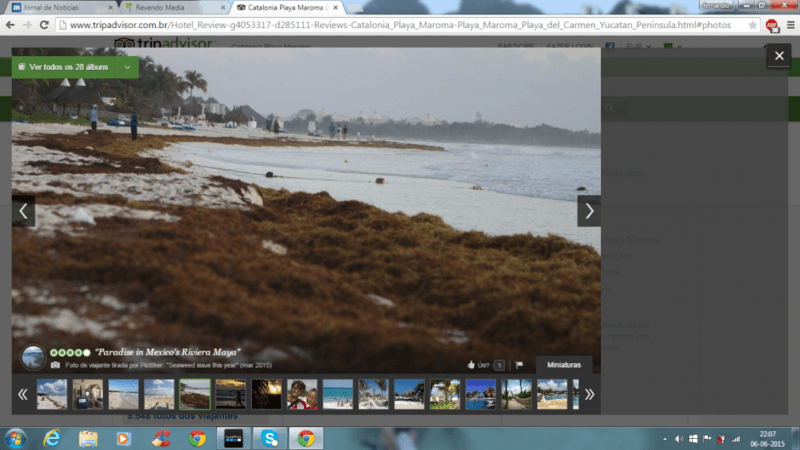
Task: Open Windows Explorer file manager from taskbar
Action: [x=88, y=439]
